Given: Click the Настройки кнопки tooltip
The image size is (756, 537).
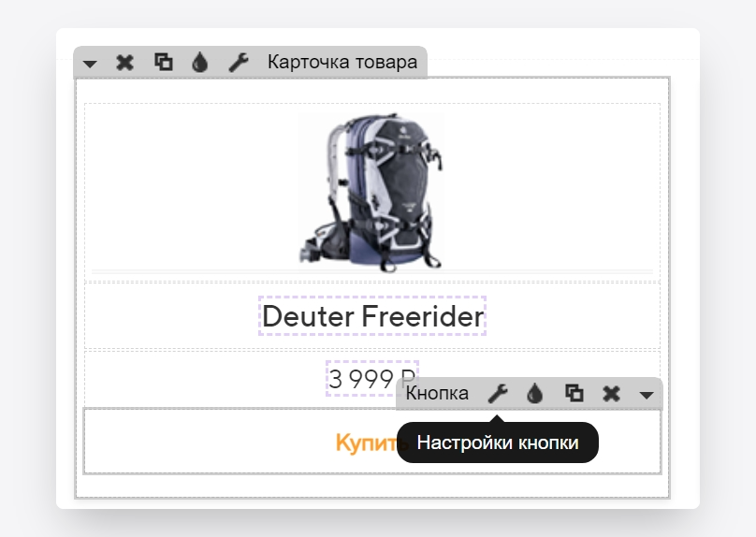Looking at the screenshot, I should click(498, 443).
